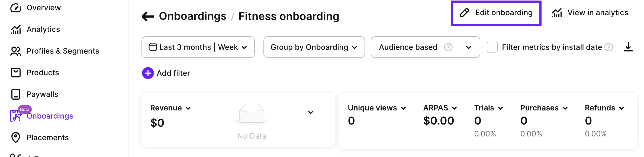Open Profiles & Segments from sidebar

point(63,51)
